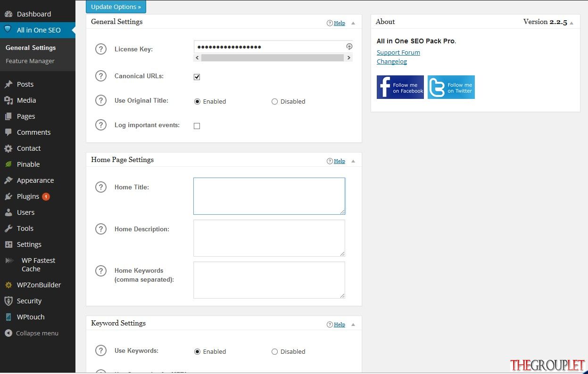The width and height of the screenshot is (588, 374).
Task: Collapse the Home Page Settings panel arrow
Action: coord(353,161)
